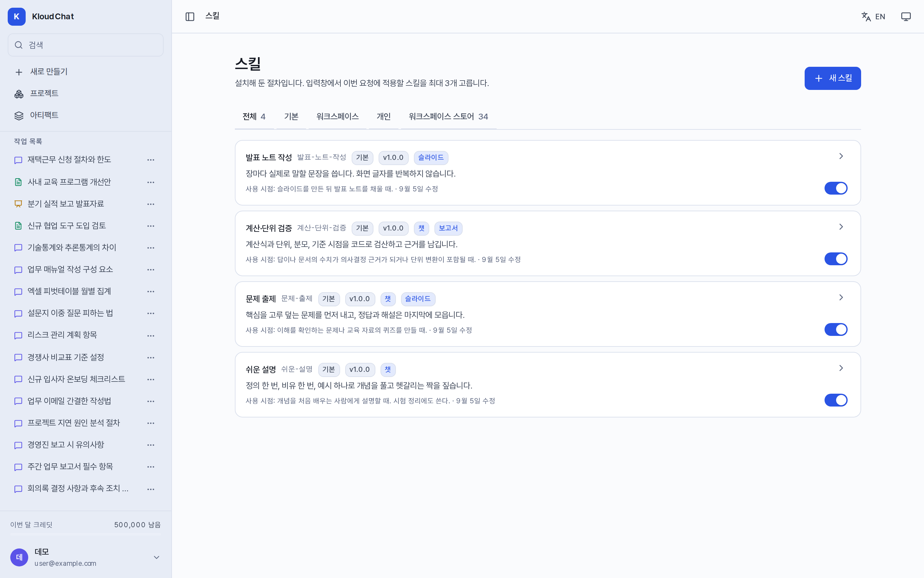Open the account menu chevron next to 데모

[156, 557]
